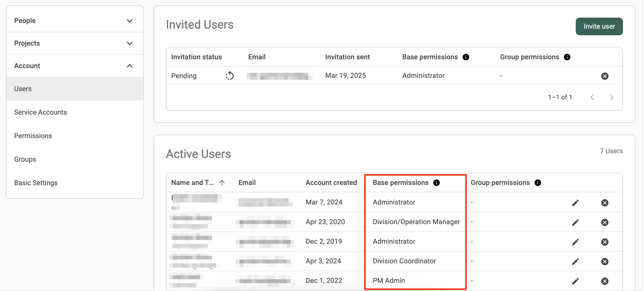Resend the pending invitation
Screen dimensions: 644x291
click(x=230, y=75)
